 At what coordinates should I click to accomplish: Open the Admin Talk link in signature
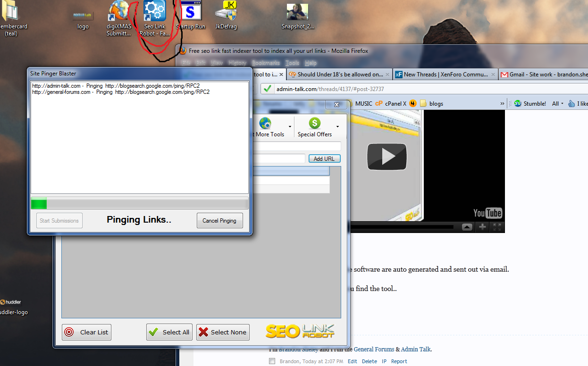coord(415,349)
